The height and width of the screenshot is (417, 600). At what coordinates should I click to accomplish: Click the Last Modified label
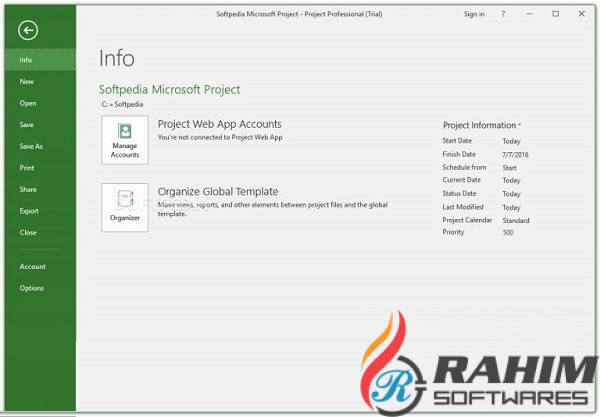click(463, 207)
